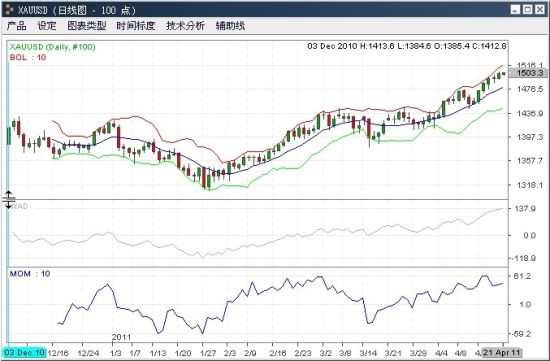The height and width of the screenshot is (361, 550).
Task: Click the 1397.3 price axis label
Action: click(x=530, y=137)
